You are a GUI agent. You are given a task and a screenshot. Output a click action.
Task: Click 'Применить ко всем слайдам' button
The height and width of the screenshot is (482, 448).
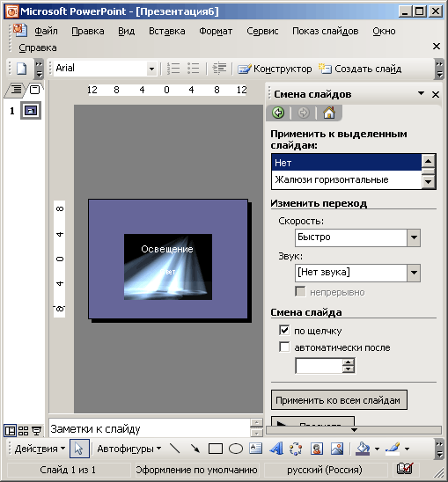339,400
